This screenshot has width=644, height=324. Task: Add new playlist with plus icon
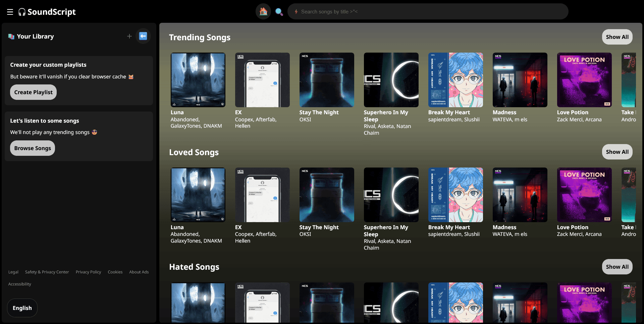point(129,36)
